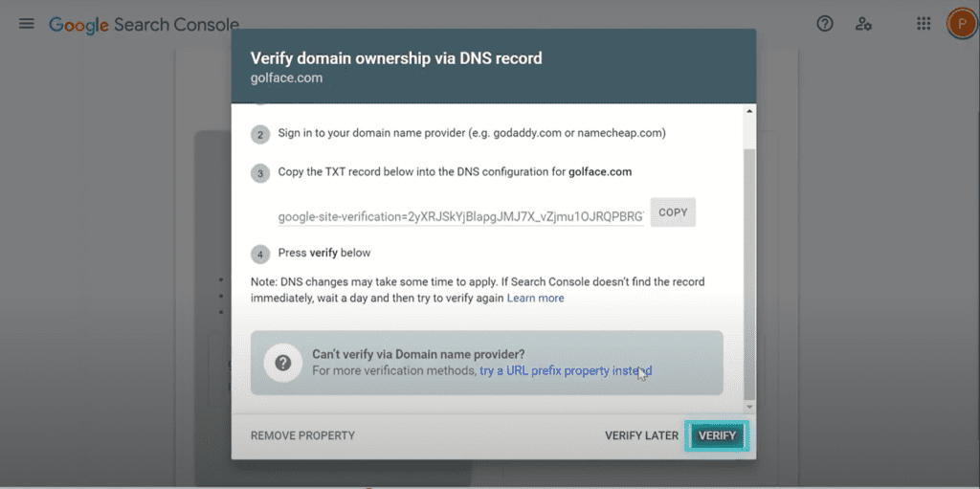This screenshot has width=980, height=489.
Task: Click the google-site-verification text field
Action: coord(460,217)
